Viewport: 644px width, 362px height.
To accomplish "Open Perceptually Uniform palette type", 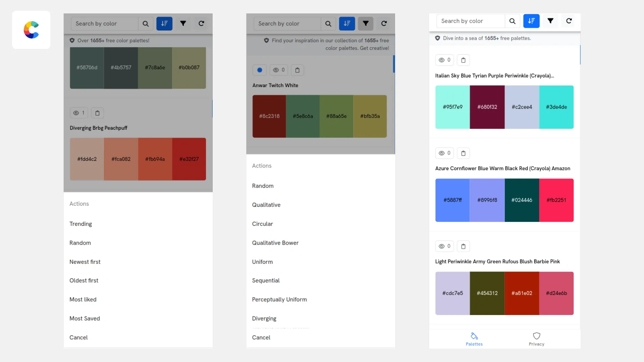I will pos(279,299).
